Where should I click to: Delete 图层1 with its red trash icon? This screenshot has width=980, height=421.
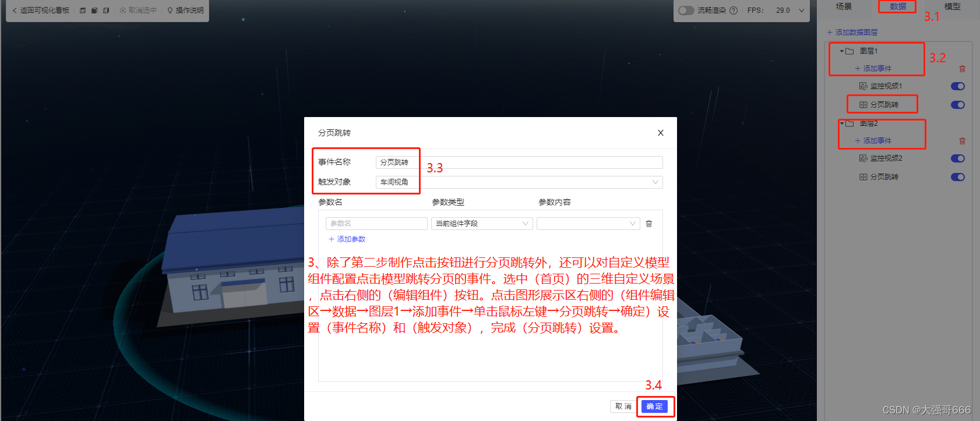point(962,69)
